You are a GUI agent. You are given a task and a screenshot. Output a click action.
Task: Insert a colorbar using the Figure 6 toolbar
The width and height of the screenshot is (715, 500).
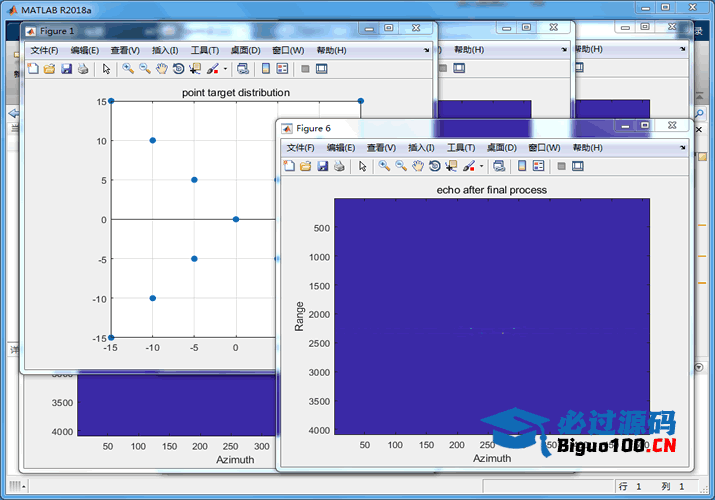click(522, 166)
